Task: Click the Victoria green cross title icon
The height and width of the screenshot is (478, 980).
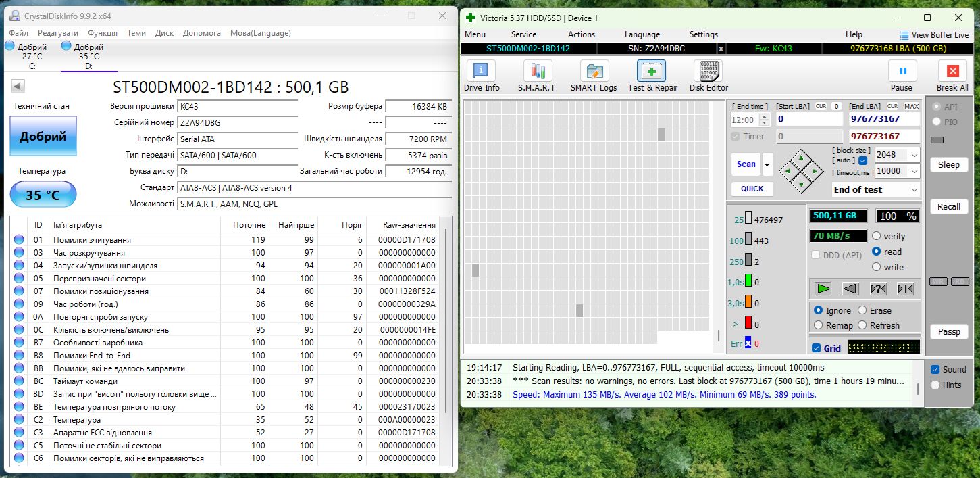Action: point(471,18)
